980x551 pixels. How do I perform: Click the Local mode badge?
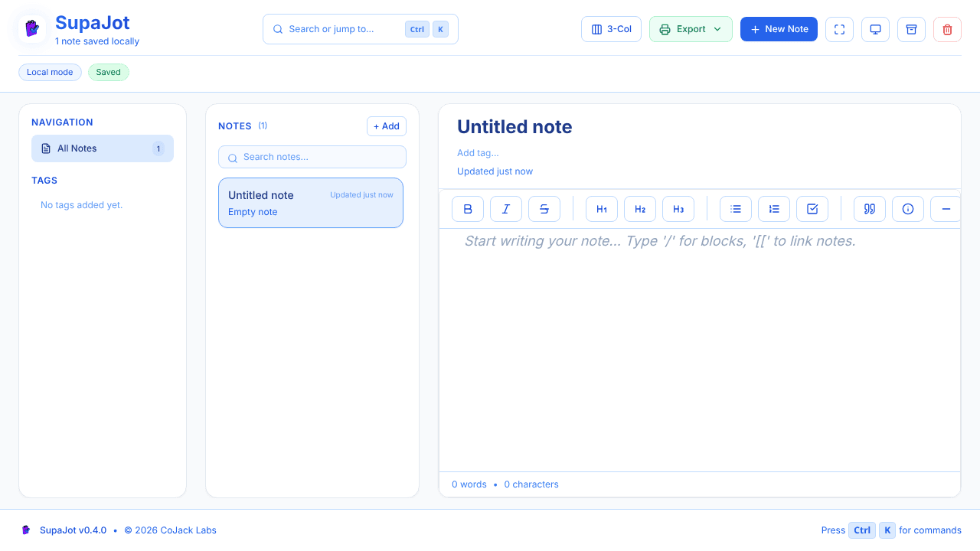50,72
